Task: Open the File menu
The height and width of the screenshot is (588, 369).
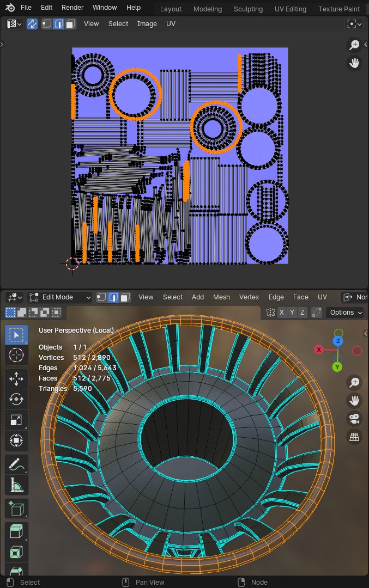Action: 26,8
